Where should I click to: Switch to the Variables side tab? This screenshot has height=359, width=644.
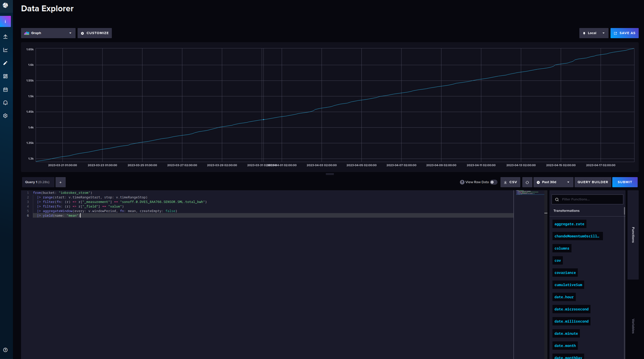(x=633, y=326)
